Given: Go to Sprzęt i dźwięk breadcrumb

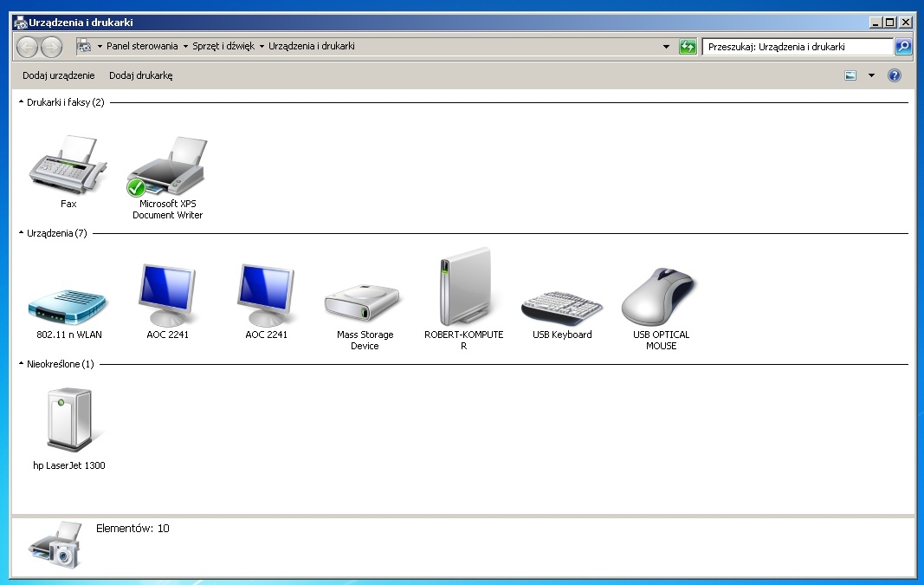Looking at the screenshot, I should 223,46.
